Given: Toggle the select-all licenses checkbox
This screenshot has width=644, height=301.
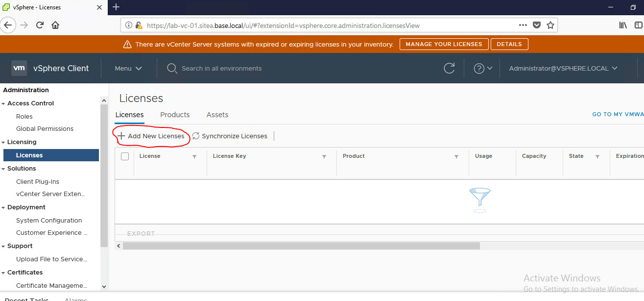Looking at the screenshot, I should click(x=125, y=156).
